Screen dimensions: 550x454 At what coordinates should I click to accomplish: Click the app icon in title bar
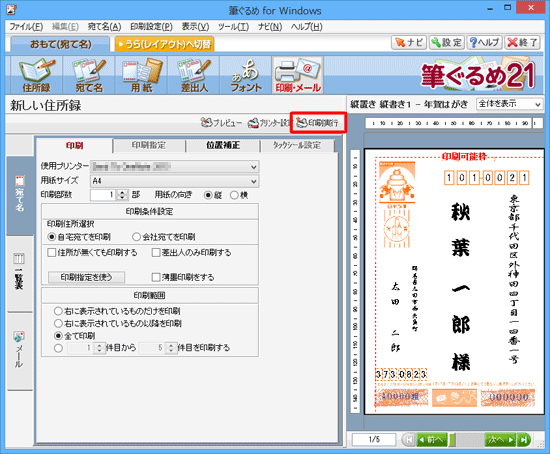pos(12,9)
